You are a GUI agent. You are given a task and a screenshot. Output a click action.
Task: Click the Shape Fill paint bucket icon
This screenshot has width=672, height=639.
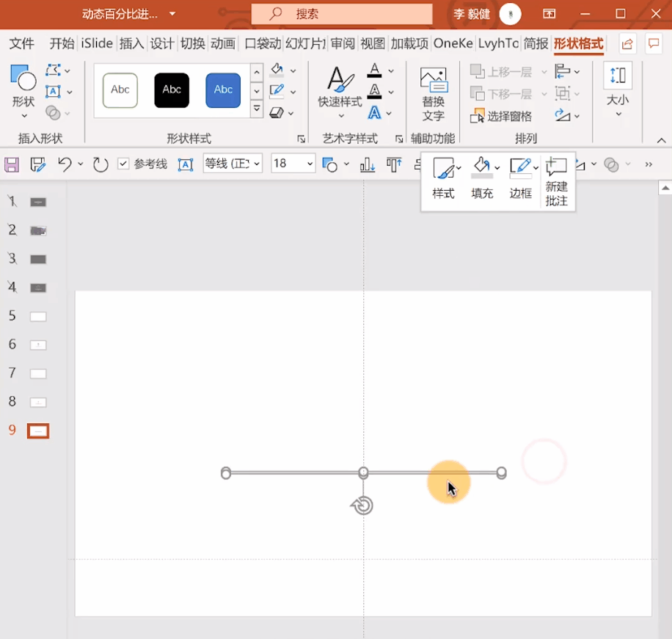click(277, 70)
